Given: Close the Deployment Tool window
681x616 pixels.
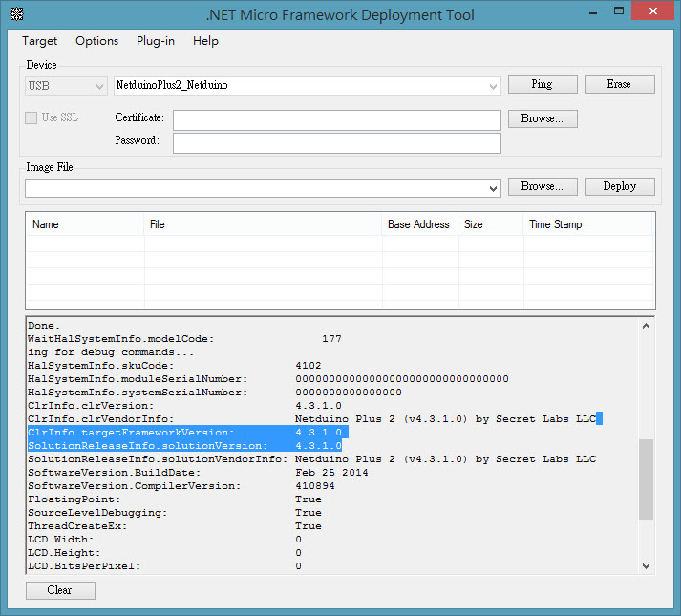Looking at the screenshot, I should point(652,11).
